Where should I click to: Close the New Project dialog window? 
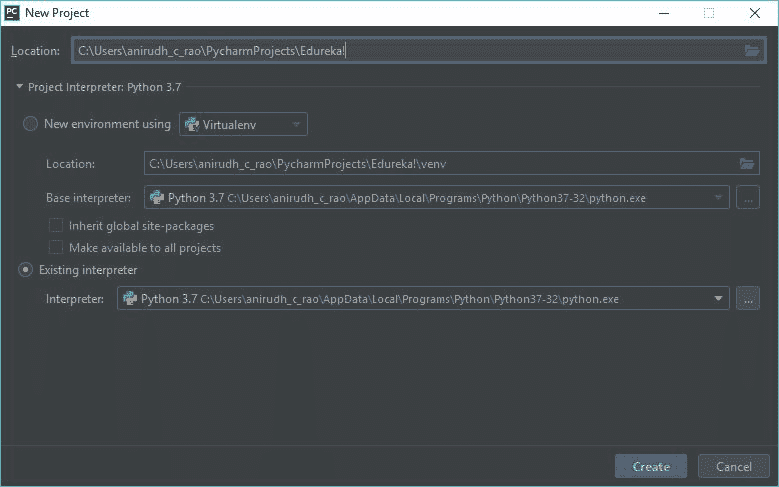(755, 13)
